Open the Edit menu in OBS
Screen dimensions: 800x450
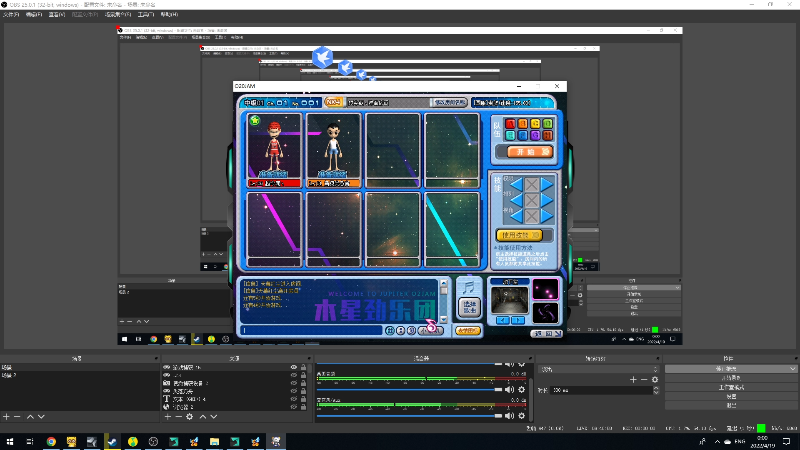[x=34, y=15]
